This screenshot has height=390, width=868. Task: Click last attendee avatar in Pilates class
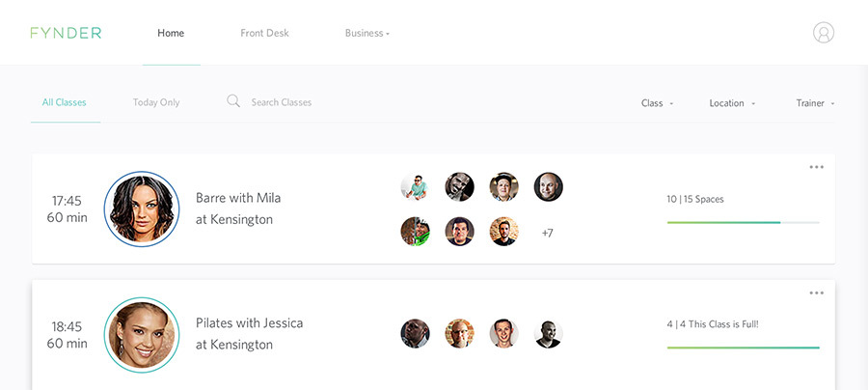pos(548,334)
